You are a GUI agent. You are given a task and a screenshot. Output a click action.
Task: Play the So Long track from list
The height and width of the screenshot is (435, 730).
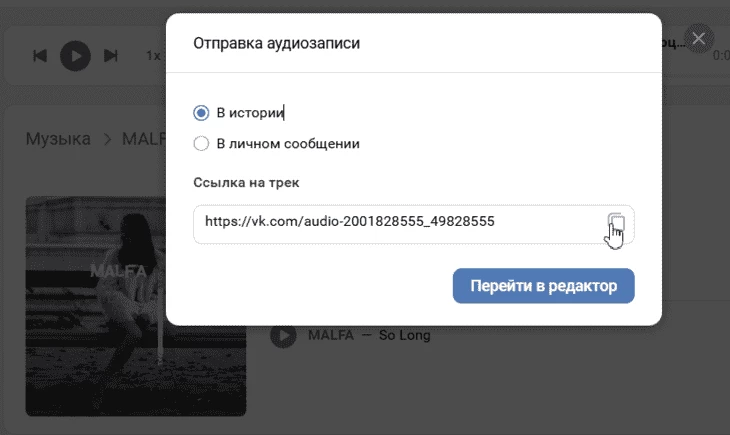pos(283,335)
